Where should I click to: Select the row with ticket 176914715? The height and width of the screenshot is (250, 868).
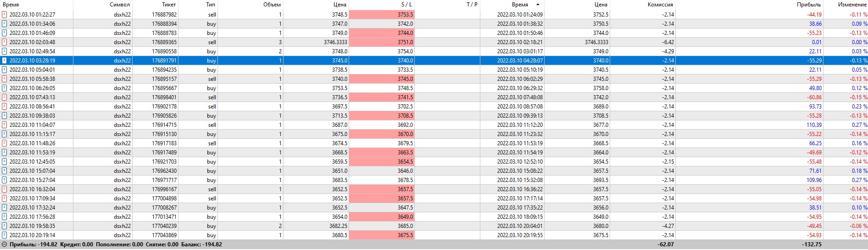[x=164, y=125]
